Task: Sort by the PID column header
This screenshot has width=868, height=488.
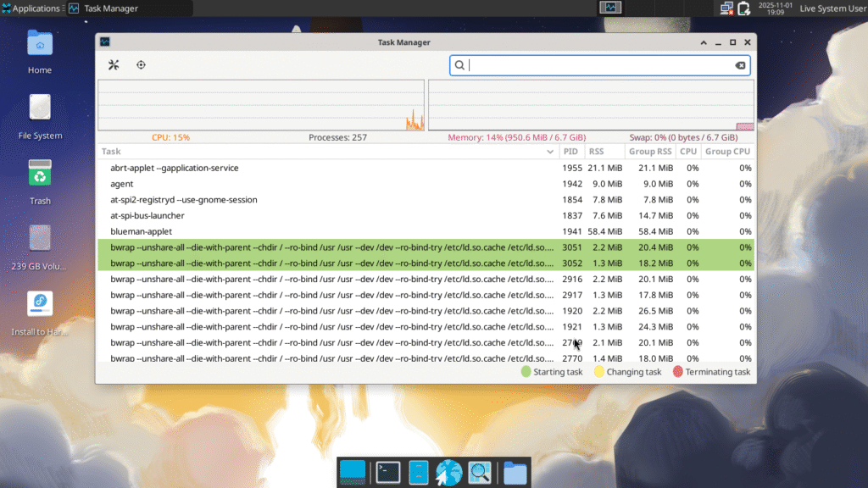Action: [570, 152]
